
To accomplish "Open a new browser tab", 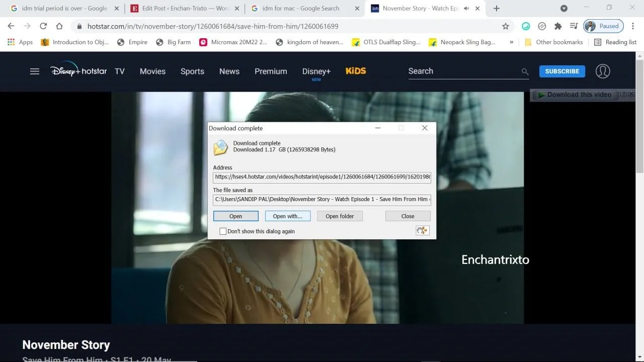I will click(x=497, y=9).
